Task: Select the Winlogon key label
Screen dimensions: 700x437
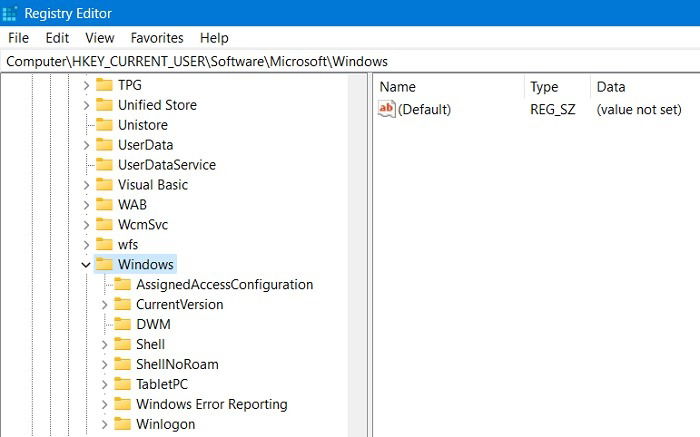Action: 166,424
